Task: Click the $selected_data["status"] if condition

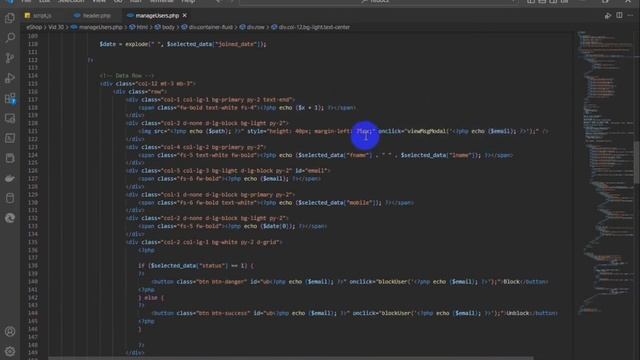Action: [196, 266]
